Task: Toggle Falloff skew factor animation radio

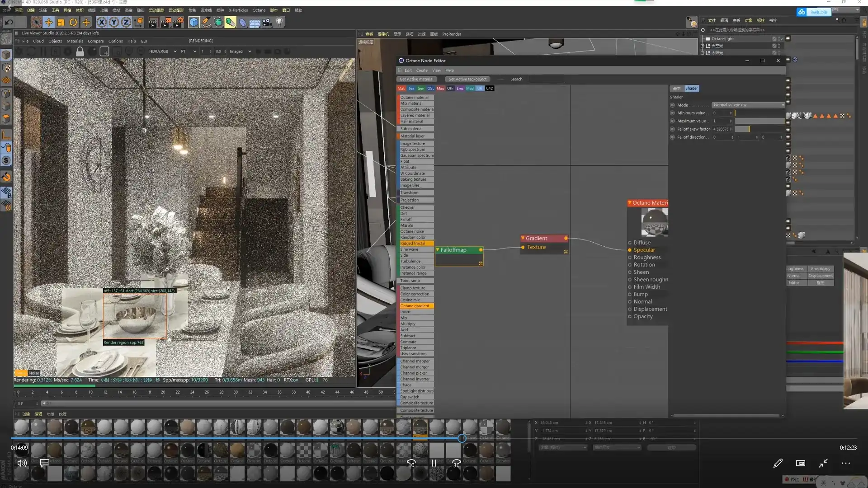Action: 672,129
